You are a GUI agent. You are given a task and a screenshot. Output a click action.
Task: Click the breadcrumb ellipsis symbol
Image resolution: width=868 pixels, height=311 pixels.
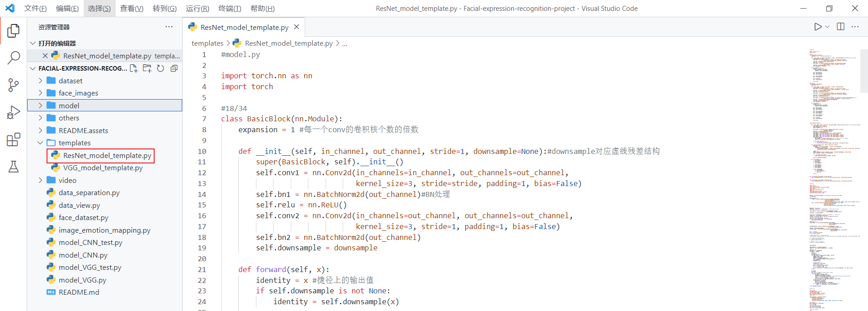pyautogui.click(x=344, y=43)
